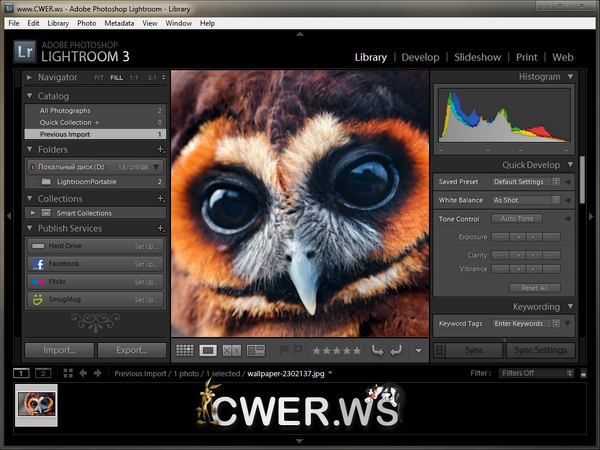Switch to Grid view icon in toolbar
The image size is (600, 450).
tap(185, 350)
